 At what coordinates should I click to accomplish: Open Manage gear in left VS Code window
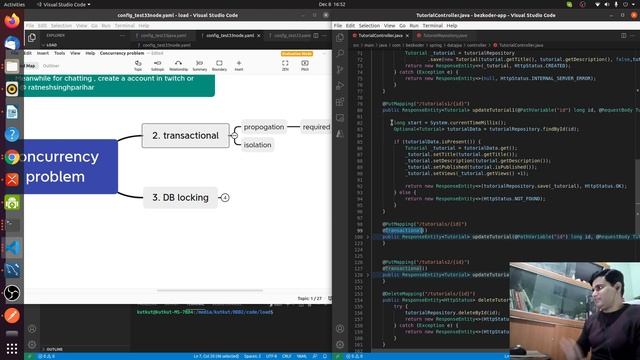point(32,344)
